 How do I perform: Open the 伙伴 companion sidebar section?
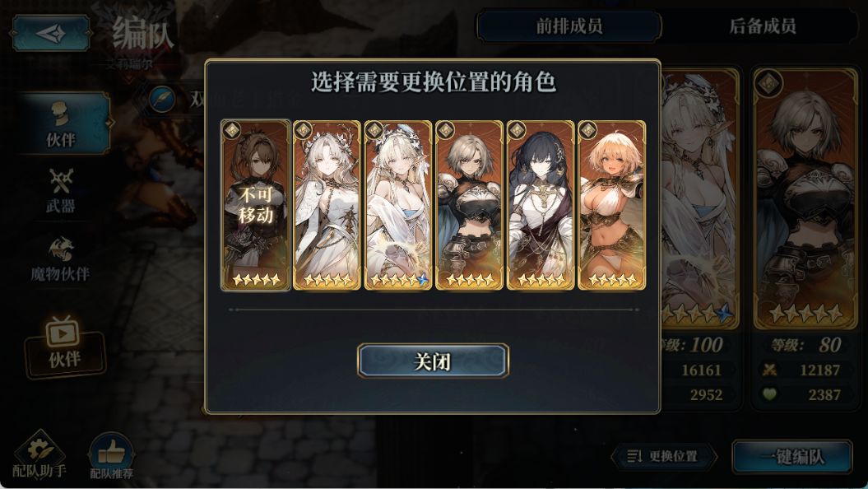click(x=62, y=123)
